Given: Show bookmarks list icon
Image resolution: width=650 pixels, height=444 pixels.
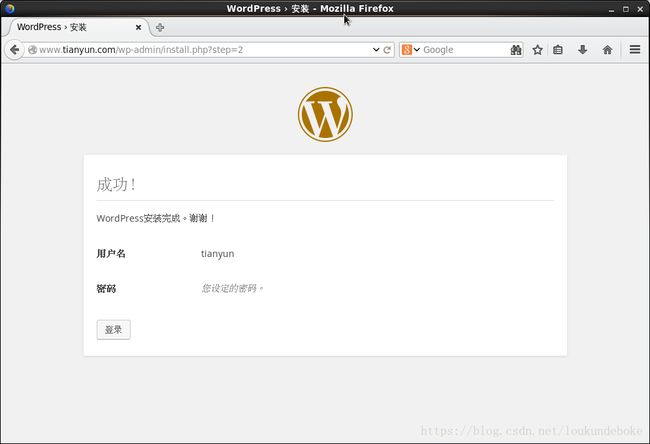Looking at the screenshot, I should 558,50.
